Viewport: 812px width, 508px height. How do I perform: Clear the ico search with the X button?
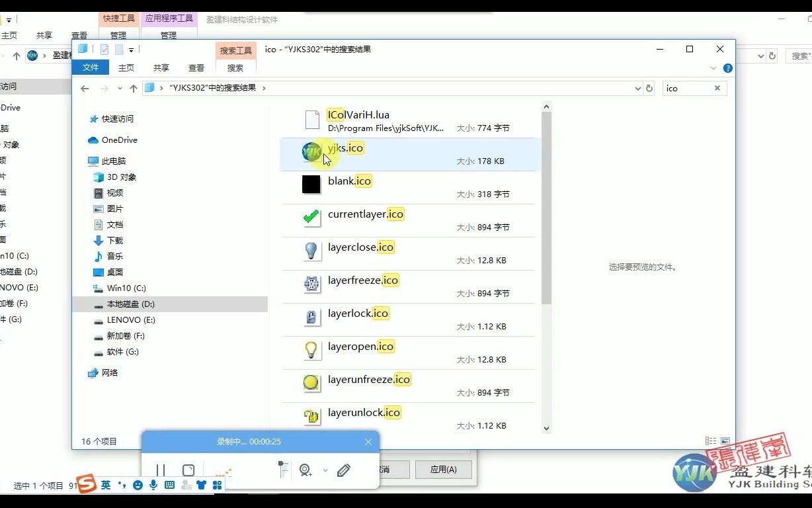716,88
